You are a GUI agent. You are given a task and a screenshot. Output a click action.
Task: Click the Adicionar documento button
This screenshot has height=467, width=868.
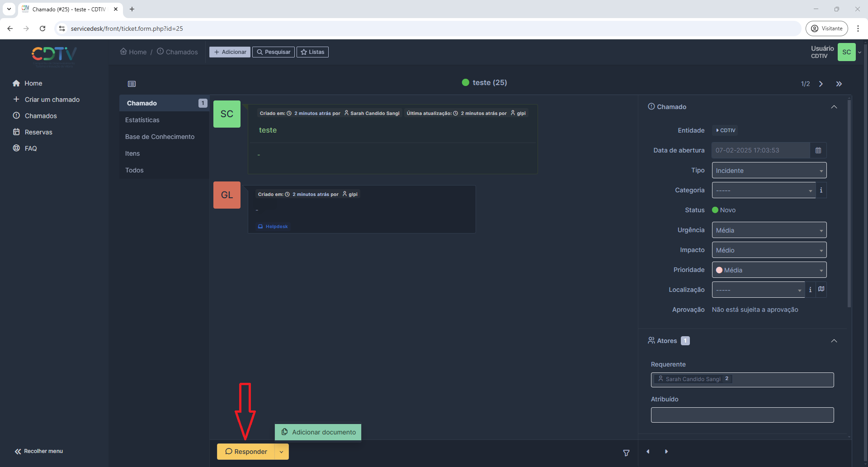click(x=318, y=432)
